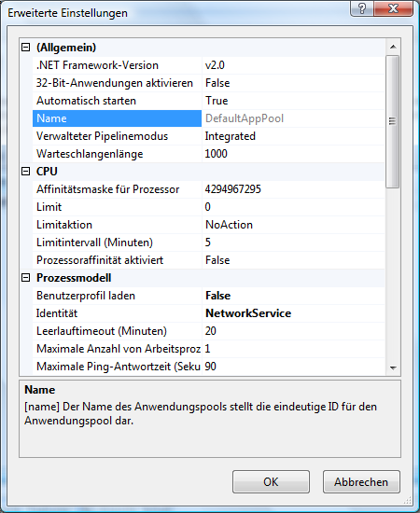This screenshot has height=513, width=420.
Task: Select the Leerlauftimeout (Minuten) row
Action: coord(208,331)
